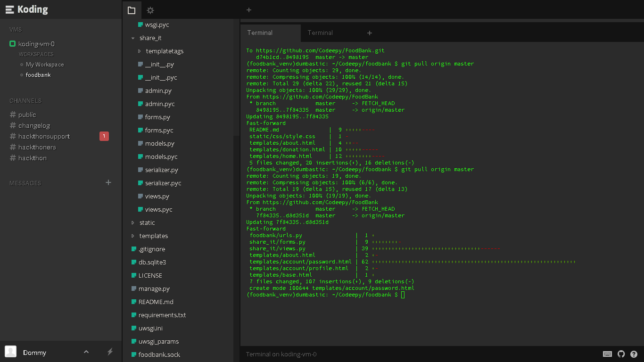
Task: Expand the templates folder
Action: 133,236
